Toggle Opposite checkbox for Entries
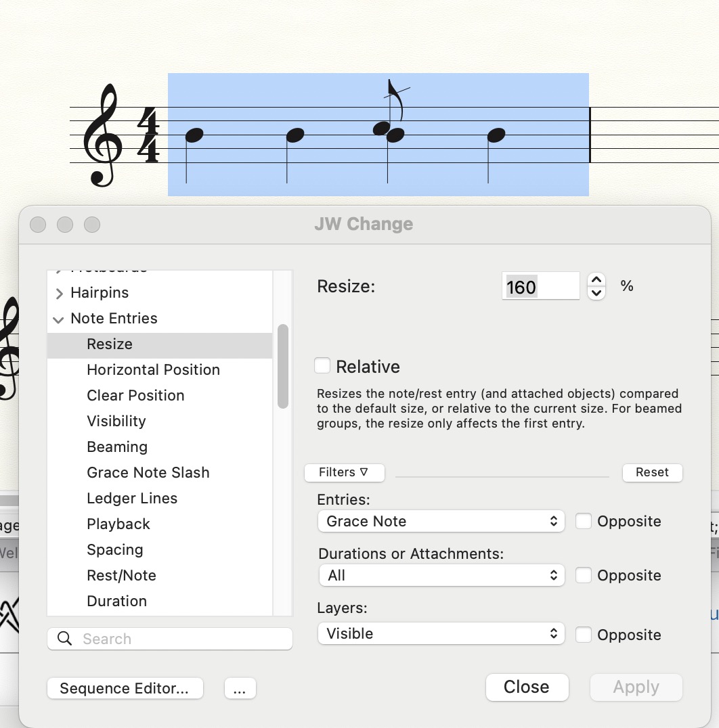Screen dimensions: 719x728 pos(584,521)
